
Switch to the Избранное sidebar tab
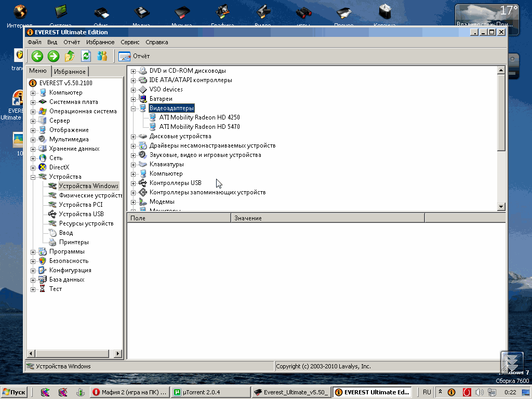70,72
